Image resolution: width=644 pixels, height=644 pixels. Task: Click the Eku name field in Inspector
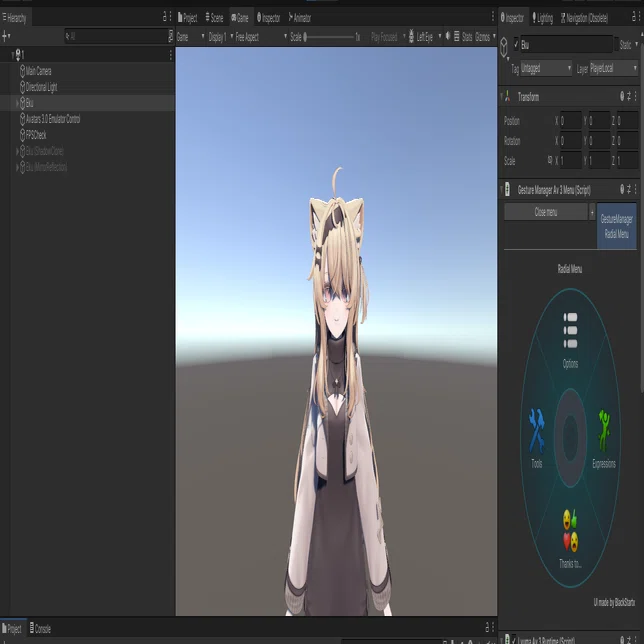coord(566,44)
